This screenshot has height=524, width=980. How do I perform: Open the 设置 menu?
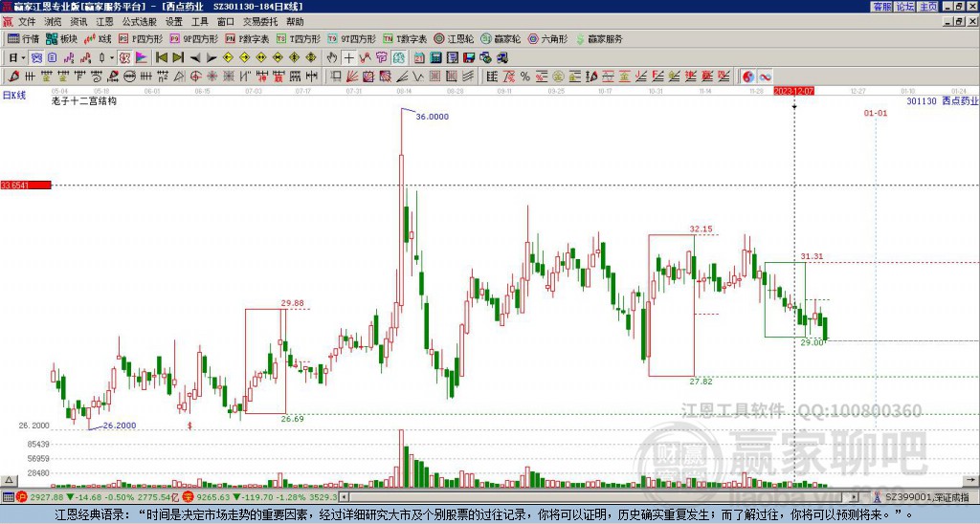pyautogui.click(x=174, y=22)
